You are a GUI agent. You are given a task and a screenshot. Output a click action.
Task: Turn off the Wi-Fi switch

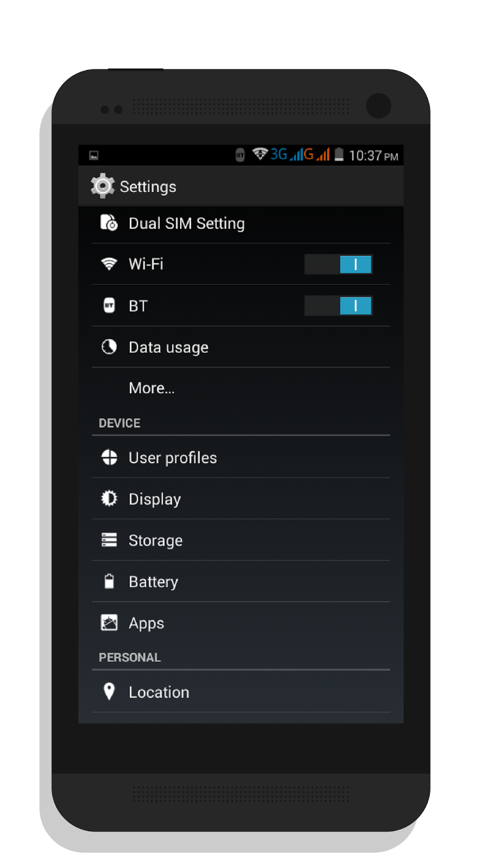pos(338,264)
